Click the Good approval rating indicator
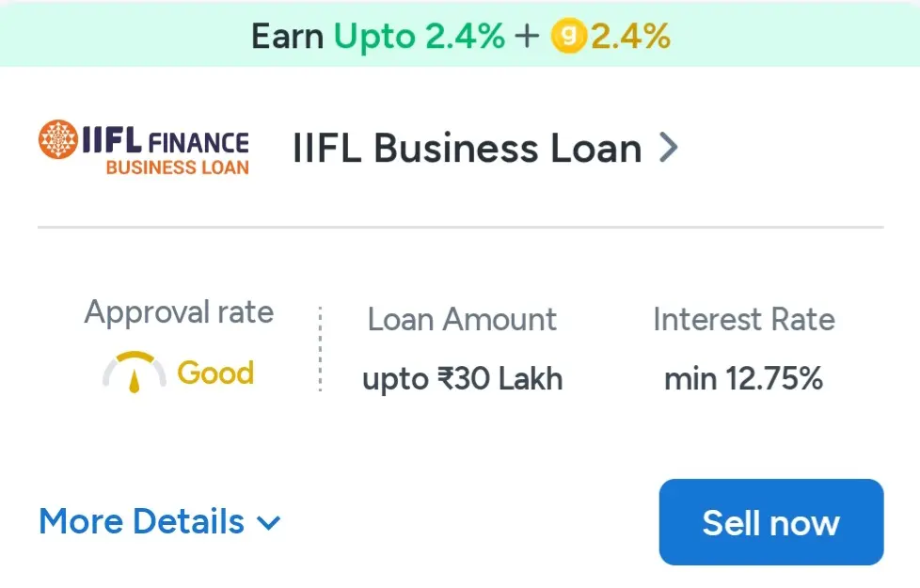The height and width of the screenshot is (588, 920). click(215, 373)
